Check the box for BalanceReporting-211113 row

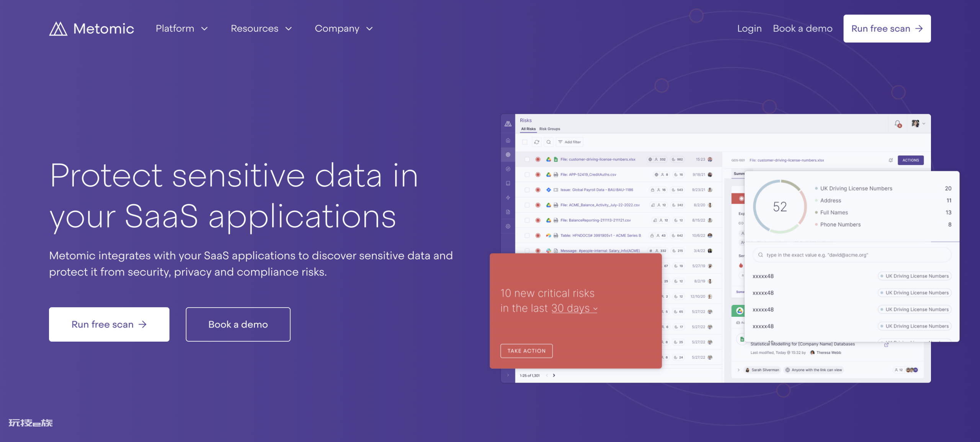coord(527,220)
